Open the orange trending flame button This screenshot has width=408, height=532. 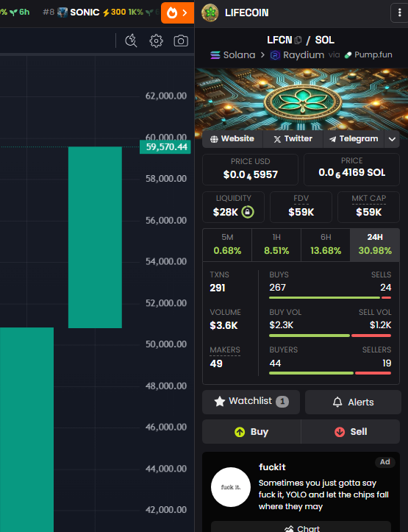click(177, 13)
